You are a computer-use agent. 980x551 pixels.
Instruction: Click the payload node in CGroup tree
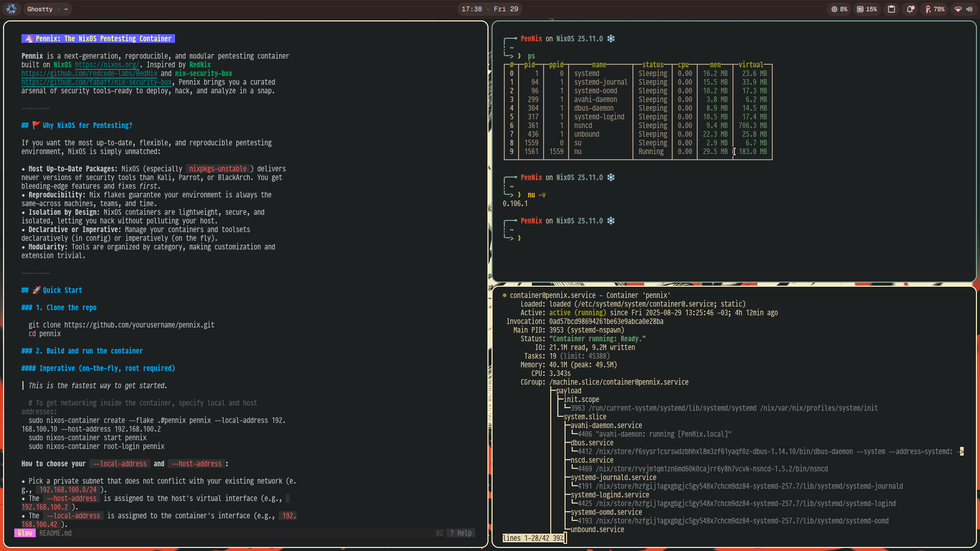click(x=569, y=391)
